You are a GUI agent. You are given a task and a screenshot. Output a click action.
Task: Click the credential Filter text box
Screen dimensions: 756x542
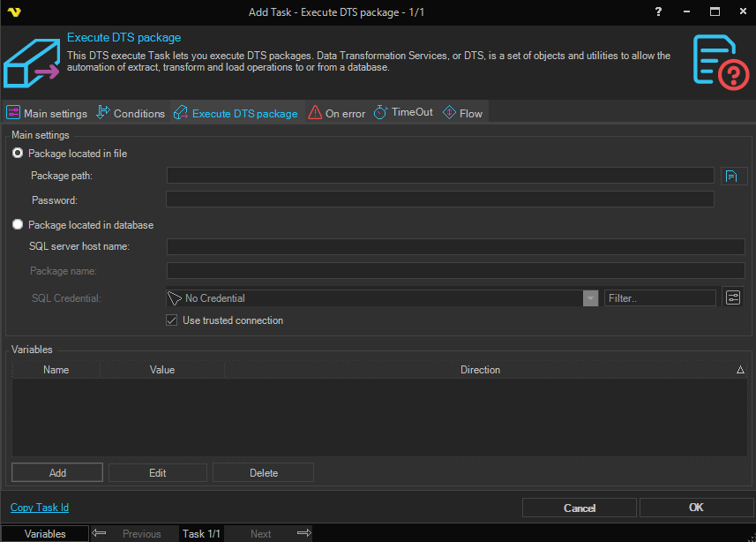(x=660, y=298)
